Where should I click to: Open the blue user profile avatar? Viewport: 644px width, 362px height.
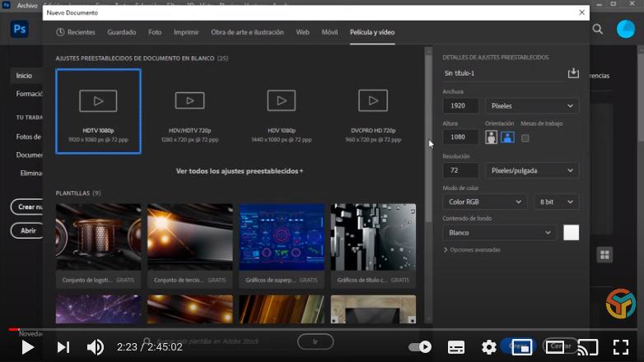(626, 29)
